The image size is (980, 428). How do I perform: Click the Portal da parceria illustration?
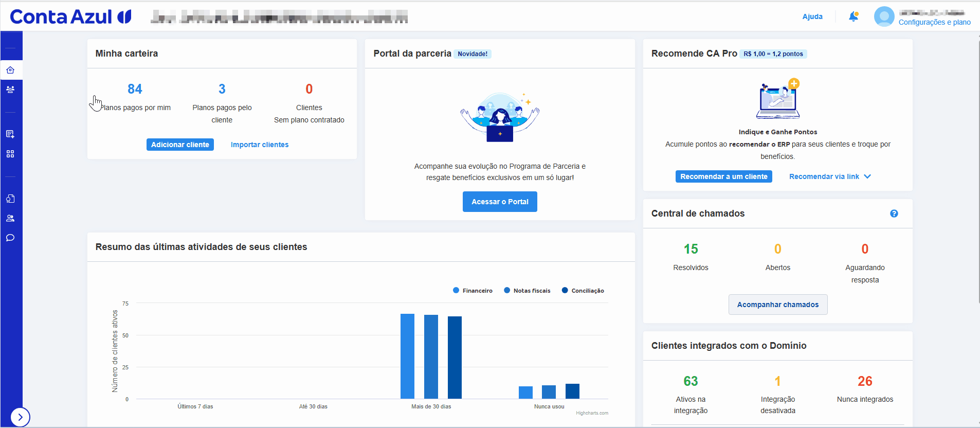click(x=500, y=117)
